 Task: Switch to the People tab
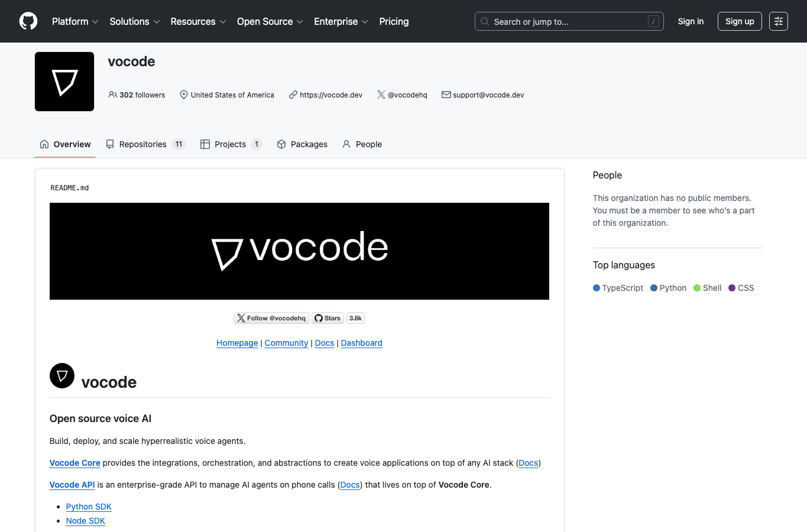pyautogui.click(x=362, y=144)
